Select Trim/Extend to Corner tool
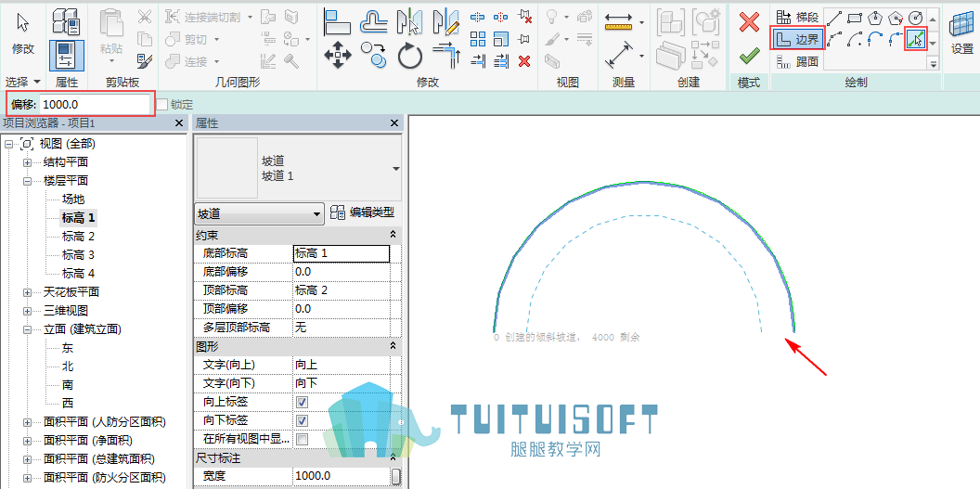Viewport: 980px width, 489px height. pyautogui.click(x=446, y=56)
